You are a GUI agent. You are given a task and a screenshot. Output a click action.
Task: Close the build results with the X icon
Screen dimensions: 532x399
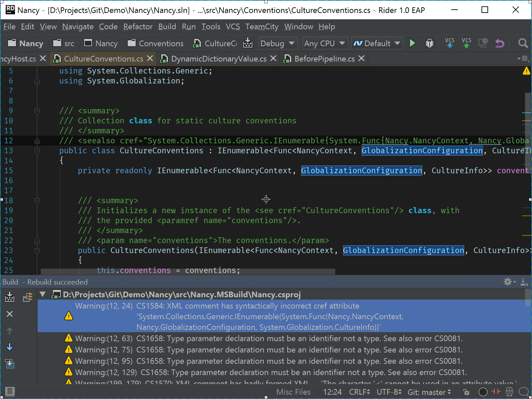(x=10, y=314)
